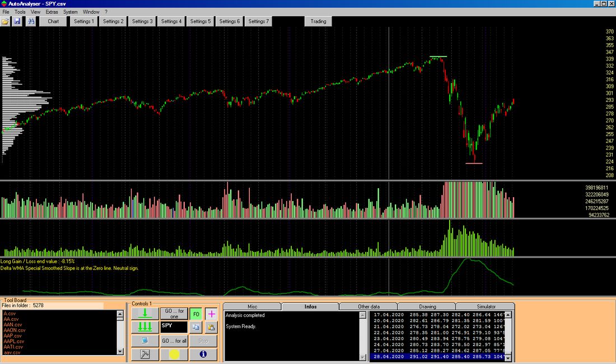Switch to the Settings 2 tab

click(x=113, y=21)
